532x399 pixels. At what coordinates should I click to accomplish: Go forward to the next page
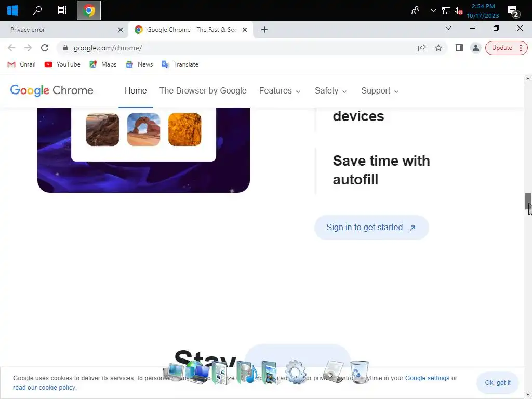tap(28, 48)
